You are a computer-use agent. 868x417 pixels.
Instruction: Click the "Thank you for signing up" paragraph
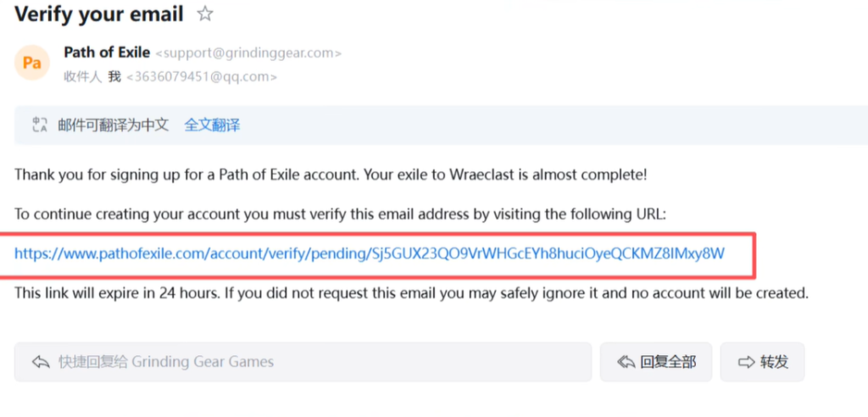pyautogui.click(x=331, y=175)
